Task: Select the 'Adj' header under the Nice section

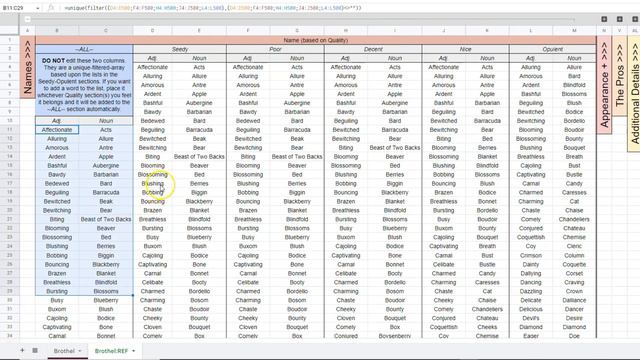Action: pos(444,58)
